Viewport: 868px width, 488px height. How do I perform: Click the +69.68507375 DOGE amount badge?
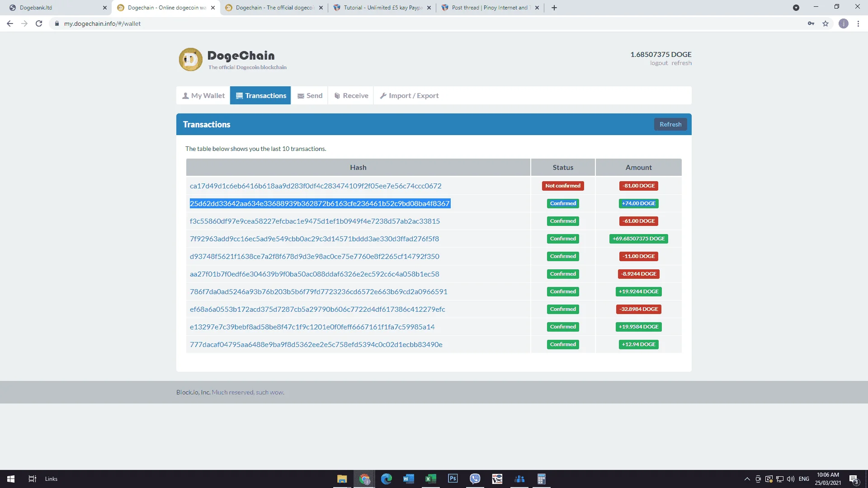point(638,239)
